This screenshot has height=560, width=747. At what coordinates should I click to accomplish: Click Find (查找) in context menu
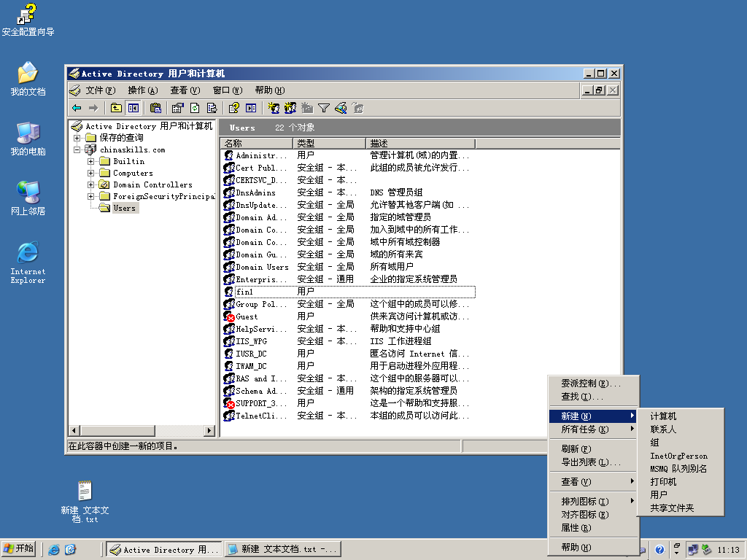point(592,397)
